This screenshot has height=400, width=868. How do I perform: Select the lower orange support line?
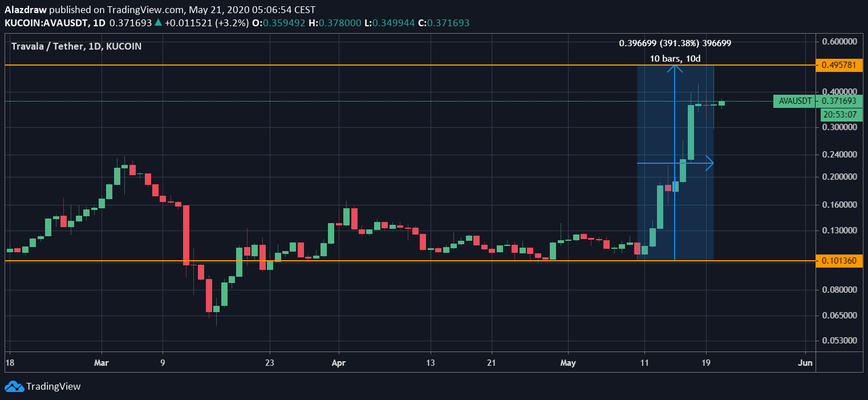tap(342, 261)
